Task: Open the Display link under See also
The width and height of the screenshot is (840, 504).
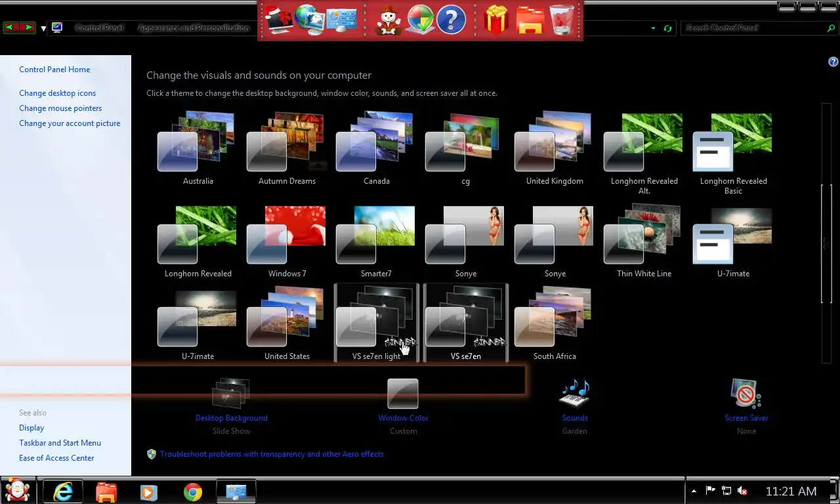Action: [31, 428]
